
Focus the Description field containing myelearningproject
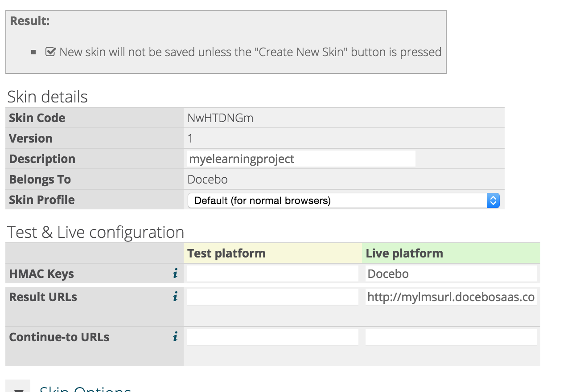(301, 159)
